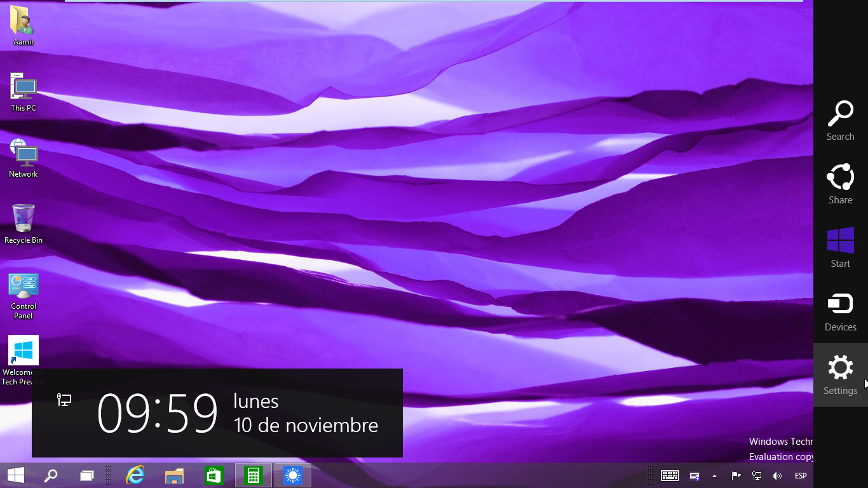Open the Share charm
Screen dimensions: 868x488
tap(840, 184)
